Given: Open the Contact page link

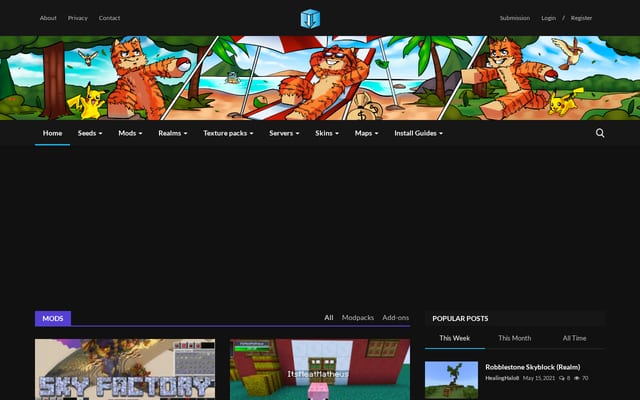Looking at the screenshot, I should pyautogui.click(x=109, y=18).
